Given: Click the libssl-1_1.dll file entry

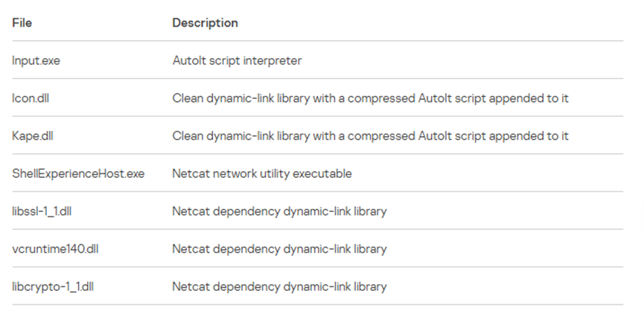Looking at the screenshot, I should [x=42, y=211].
